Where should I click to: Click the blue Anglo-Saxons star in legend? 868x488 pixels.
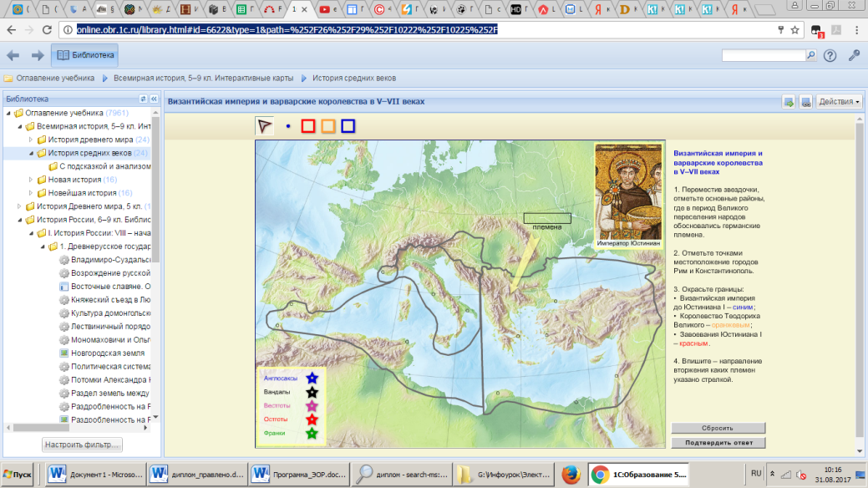pos(312,379)
